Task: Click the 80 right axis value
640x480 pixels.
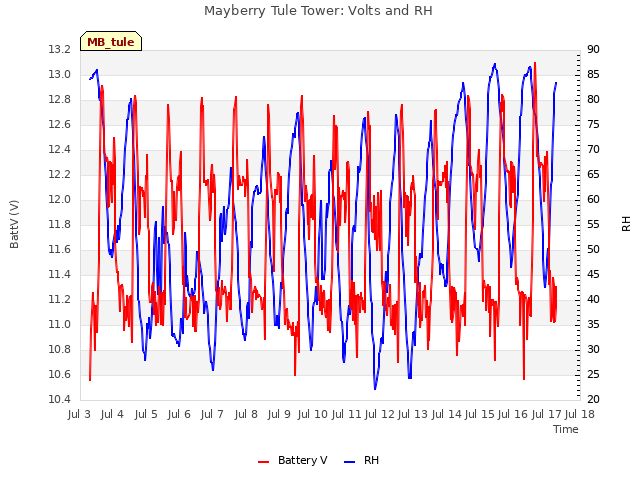Action: click(x=593, y=100)
